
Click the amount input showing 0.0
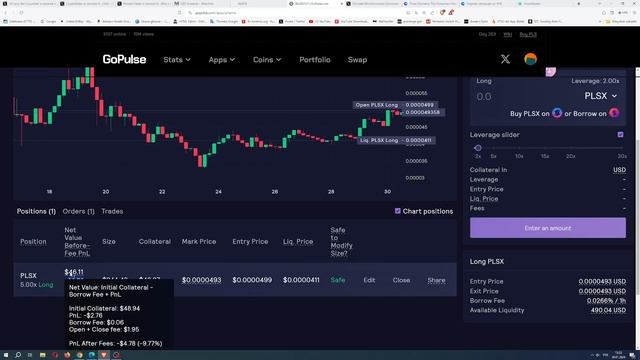484,96
